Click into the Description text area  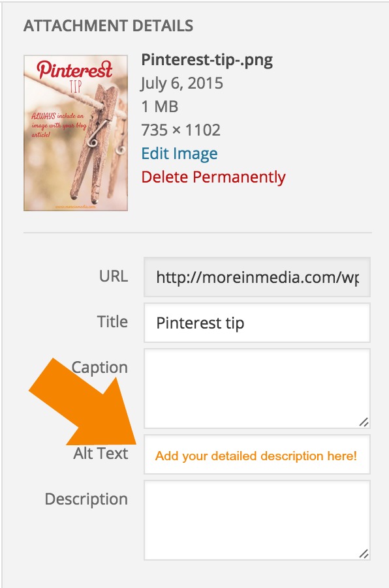coord(257,520)
